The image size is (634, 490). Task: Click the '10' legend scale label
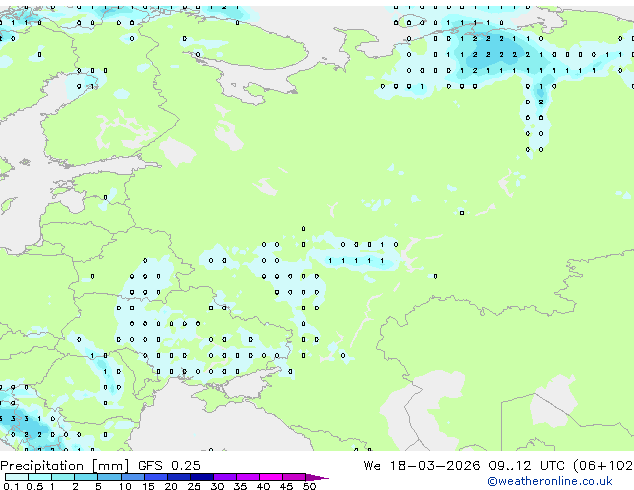pos(125,486)
